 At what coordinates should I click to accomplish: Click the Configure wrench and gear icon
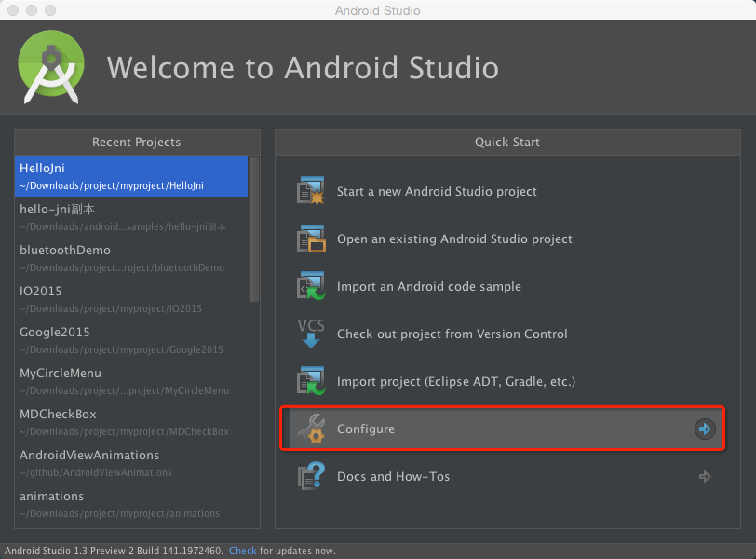(x=311, y=429)
